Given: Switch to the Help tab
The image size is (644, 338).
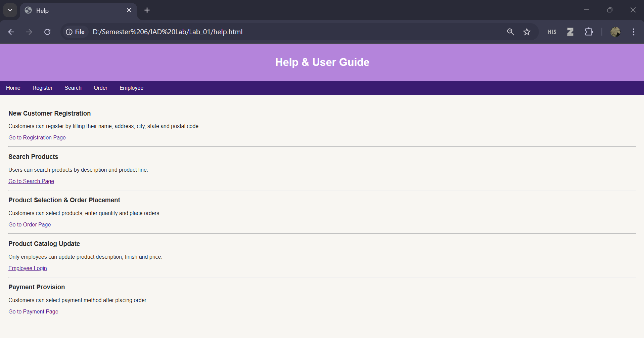Looking at the screenshot, I should (x=67, y=10).
